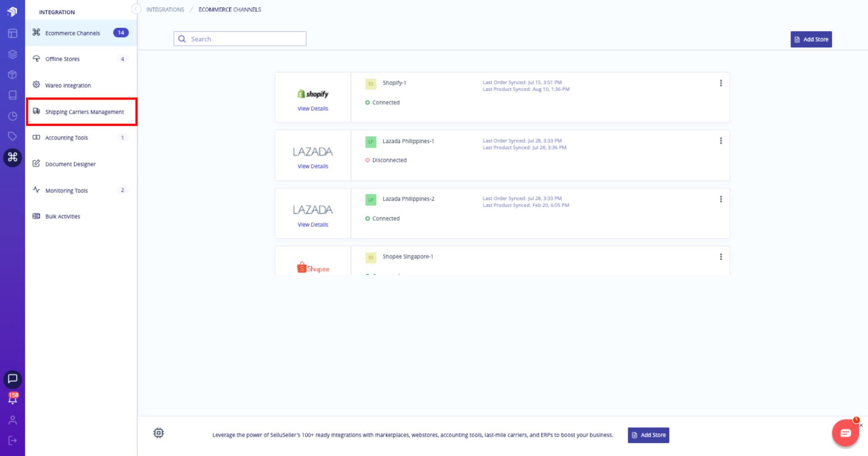868x456 pixels.
Task: Open the cube products icon in left rail
Action: tap(13, 75)
